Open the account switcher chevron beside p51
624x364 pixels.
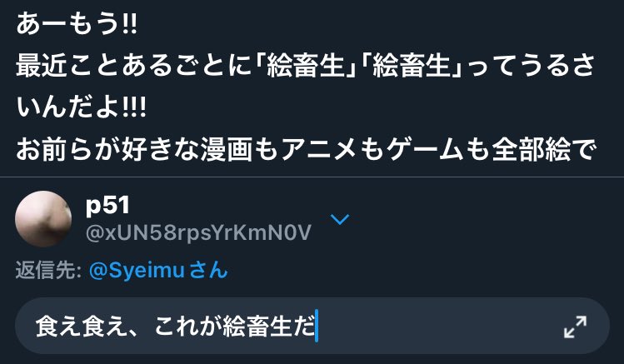tap(340, 219)
